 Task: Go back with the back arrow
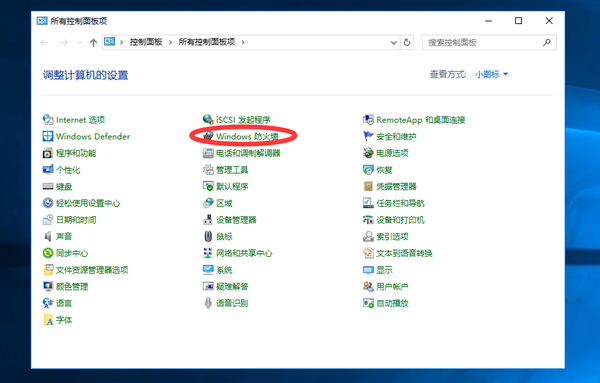(44, 42)
